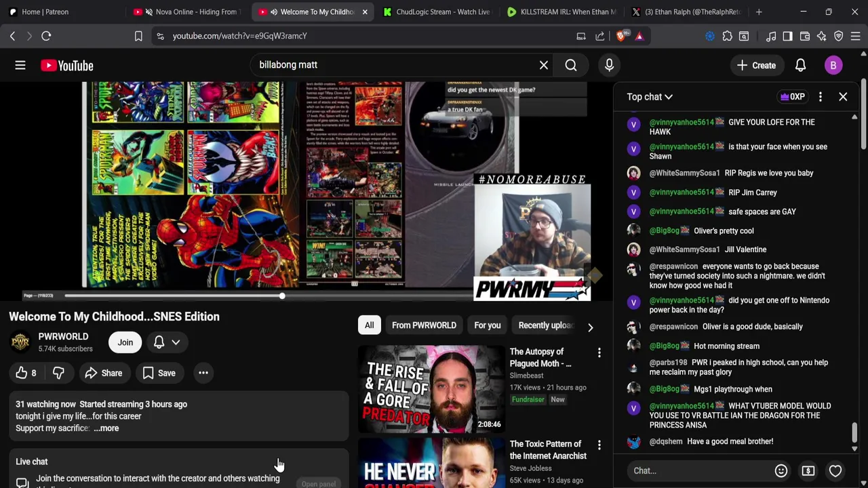
Task: Switch to the ChudLogic Stream tab
Action: [437, 12]
